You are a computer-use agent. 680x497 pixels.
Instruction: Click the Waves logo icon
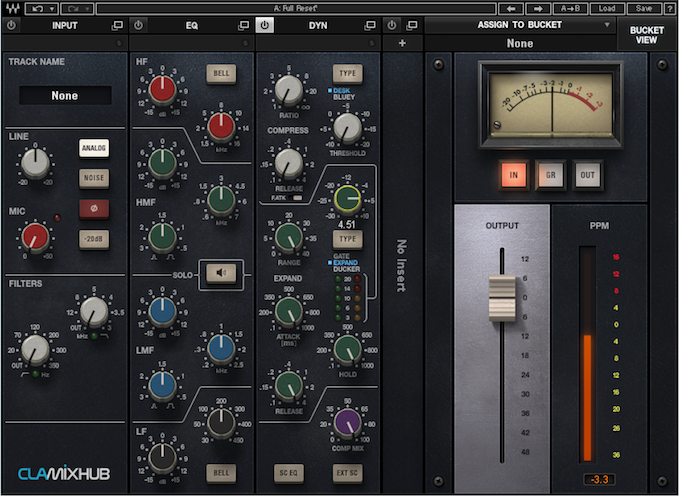[12, 8]
